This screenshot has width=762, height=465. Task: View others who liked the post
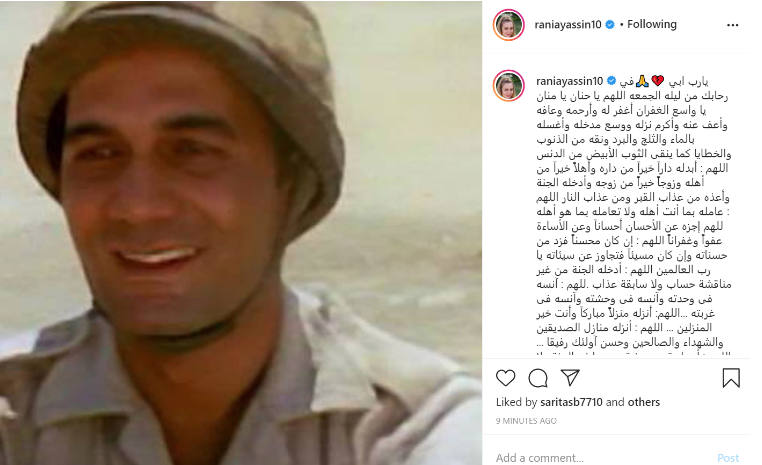[644, 402]
